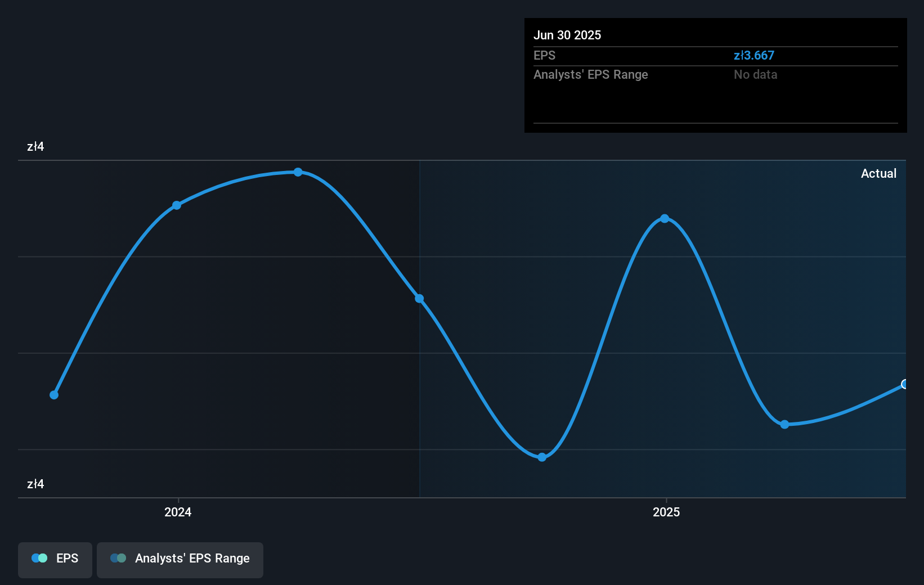The image size is (924, 585).
Task: Toggle the EPS legend series
Action: pyautogui.click(x=55, y=560)
